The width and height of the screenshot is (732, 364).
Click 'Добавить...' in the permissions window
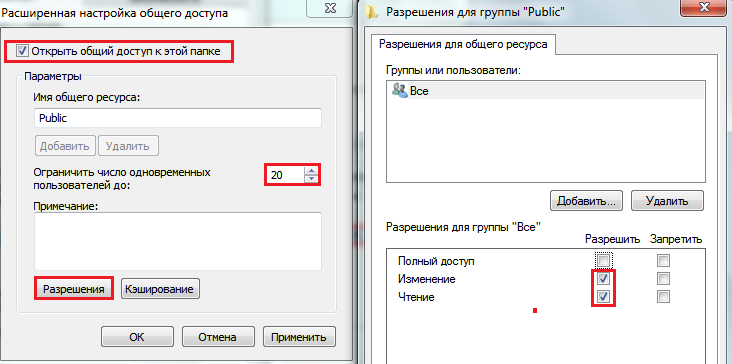[x=587, y=201]
